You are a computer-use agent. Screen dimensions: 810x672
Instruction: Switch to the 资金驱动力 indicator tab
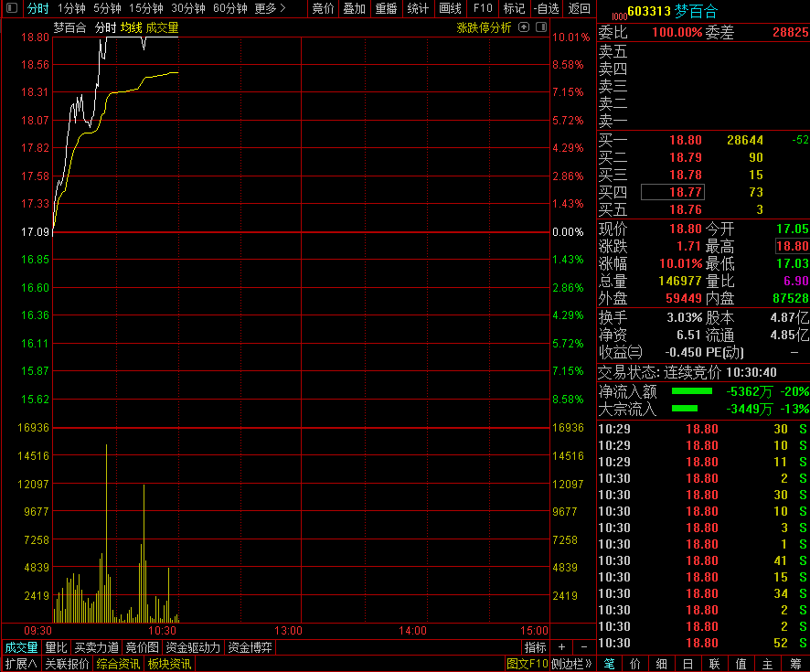tap(193, 647)
